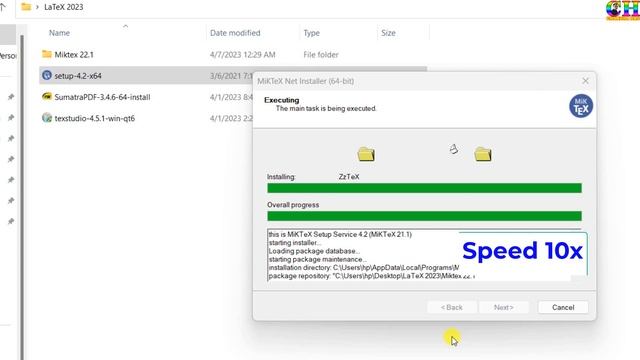Click the source folder animation icon
This screenshot has width=640, height=360.
(366, 154)
